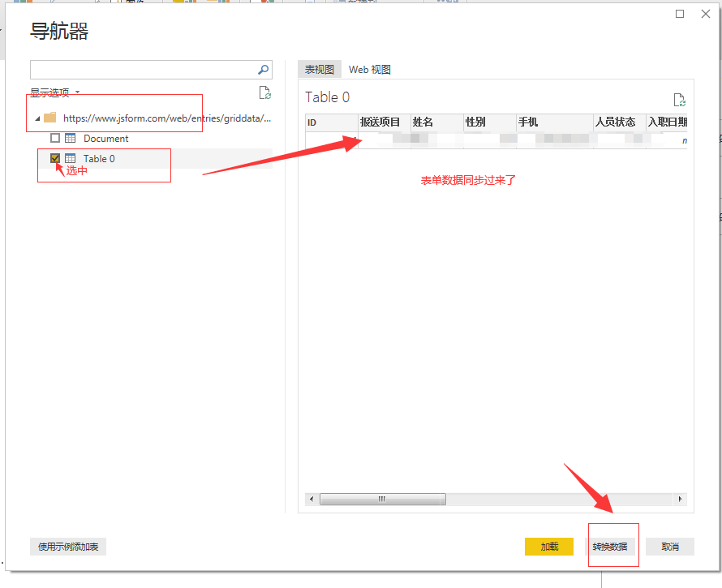Viewport: 722px width, 588px height.
Task: Uncheck the Table 0 checkbox
Action: coord(55,159)
